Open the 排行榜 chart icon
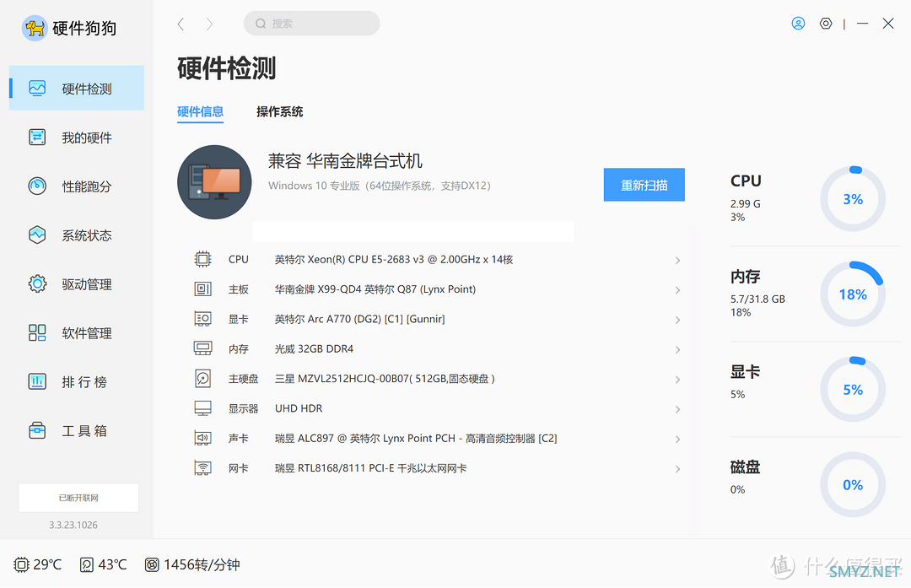 (x=37, y=381)
